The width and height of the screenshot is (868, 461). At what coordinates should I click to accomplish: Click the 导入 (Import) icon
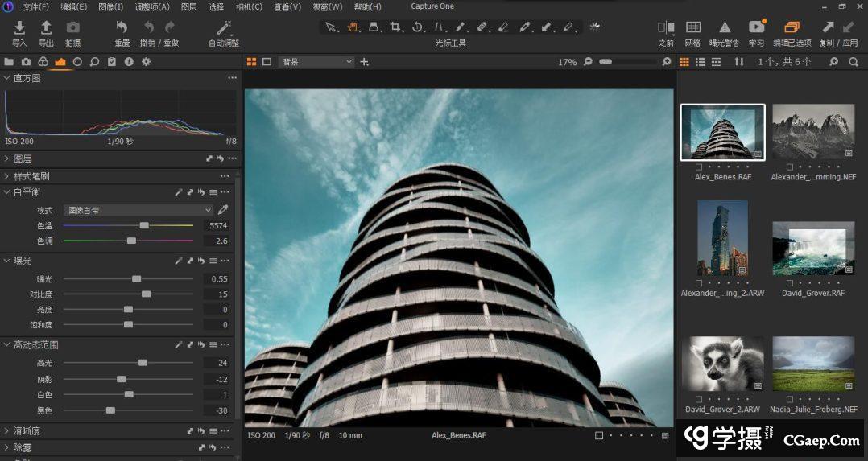[x=19, y=29]
